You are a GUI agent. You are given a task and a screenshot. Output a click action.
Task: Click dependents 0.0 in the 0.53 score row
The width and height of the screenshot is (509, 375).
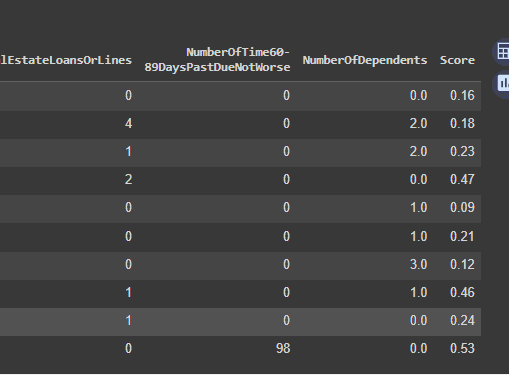coord(418,349)
